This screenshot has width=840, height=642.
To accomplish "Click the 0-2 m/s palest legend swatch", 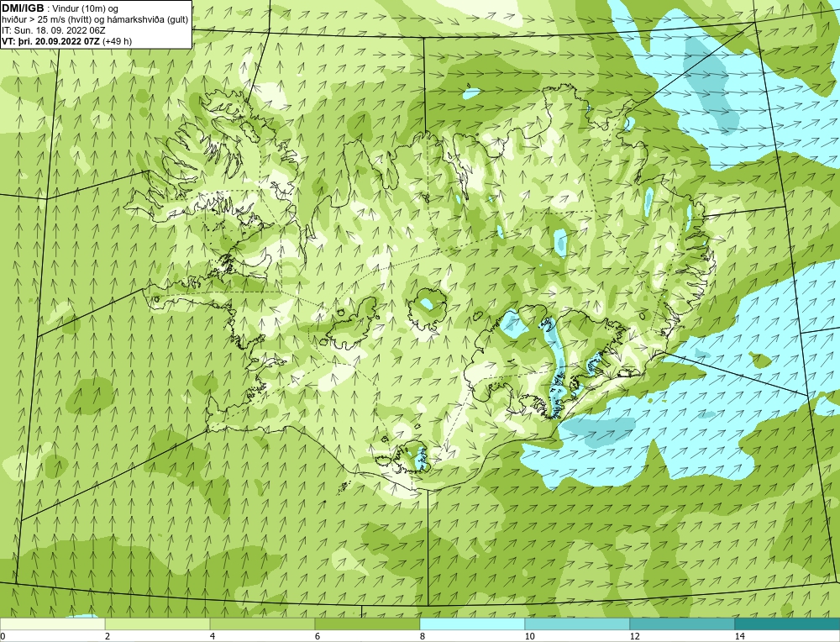I will click(x=52, y=624).
